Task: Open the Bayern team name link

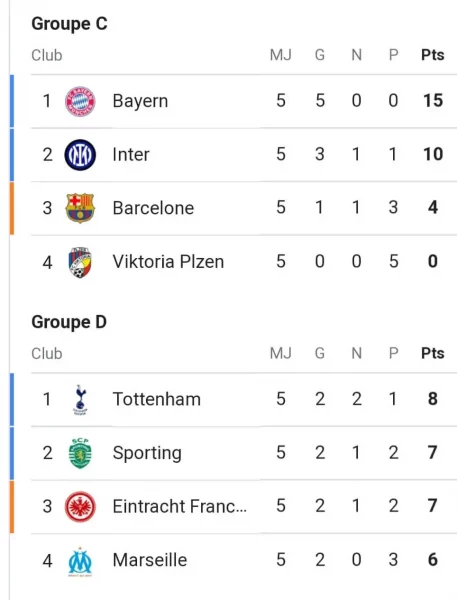Action: point(140,101)
